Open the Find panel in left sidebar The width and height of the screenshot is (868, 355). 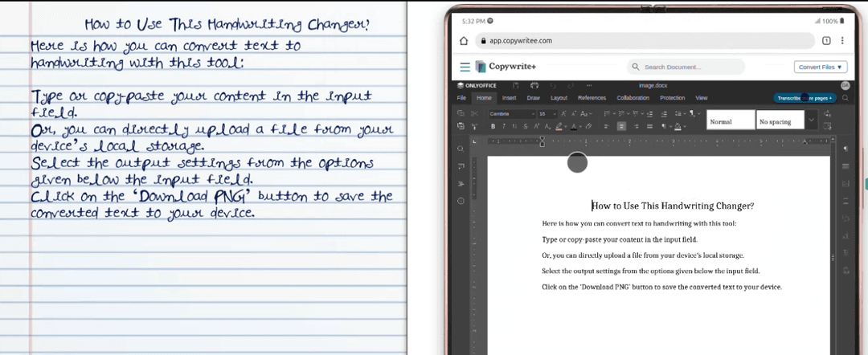461,149
